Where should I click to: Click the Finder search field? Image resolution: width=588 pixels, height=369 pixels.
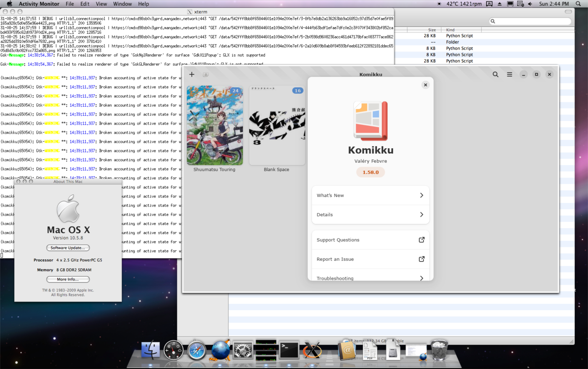532,21
